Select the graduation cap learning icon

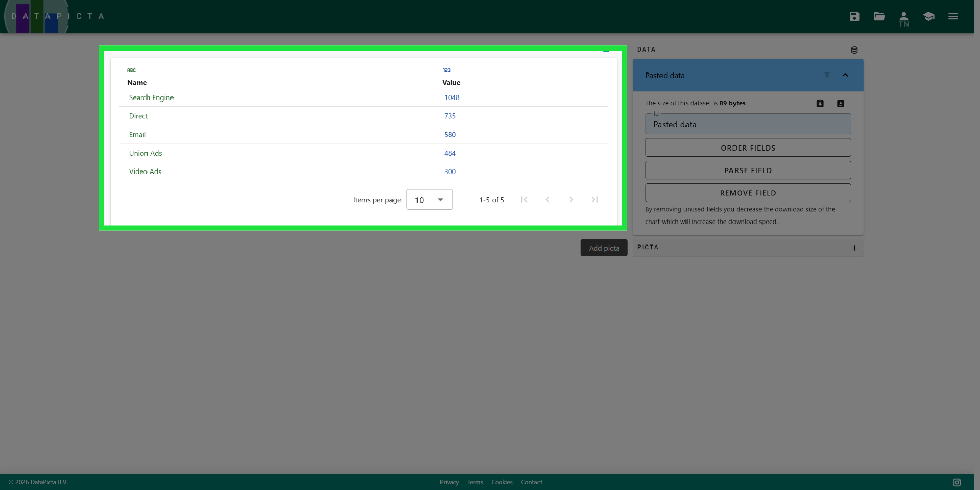(x=928, y=16)
